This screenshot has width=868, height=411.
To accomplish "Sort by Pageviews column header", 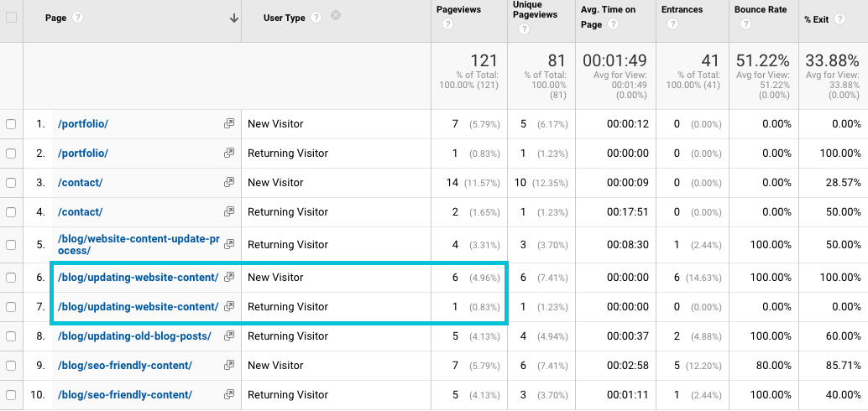I will 458,9.
